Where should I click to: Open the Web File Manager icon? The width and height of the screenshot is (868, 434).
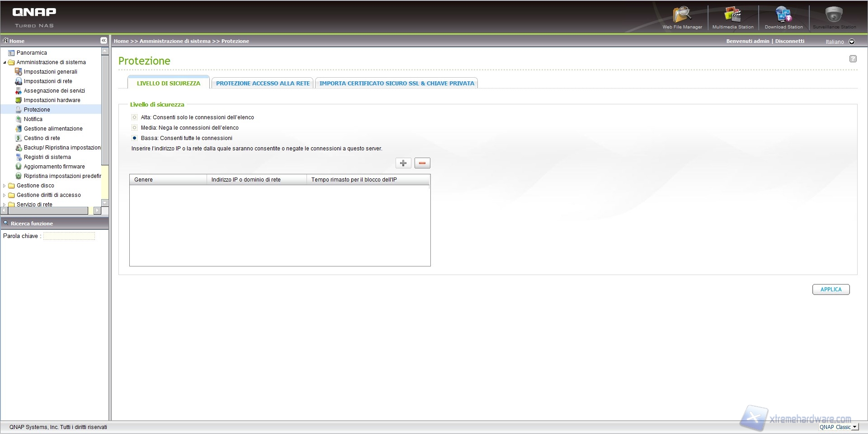click(682, 16)
